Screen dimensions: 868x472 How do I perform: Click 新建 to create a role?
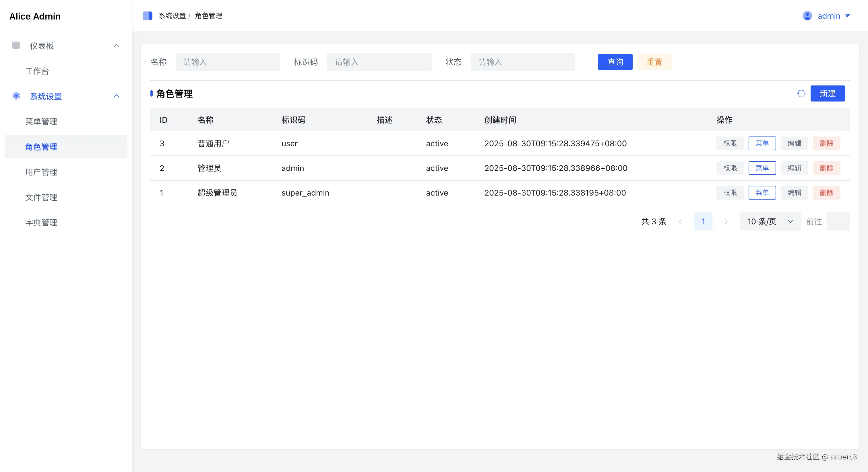click(827, 93)
